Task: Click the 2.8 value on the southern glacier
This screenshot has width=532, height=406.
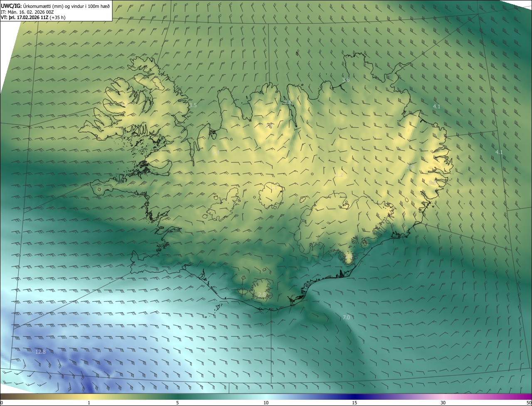Action: pyautogui.click(x=262, y=294)
